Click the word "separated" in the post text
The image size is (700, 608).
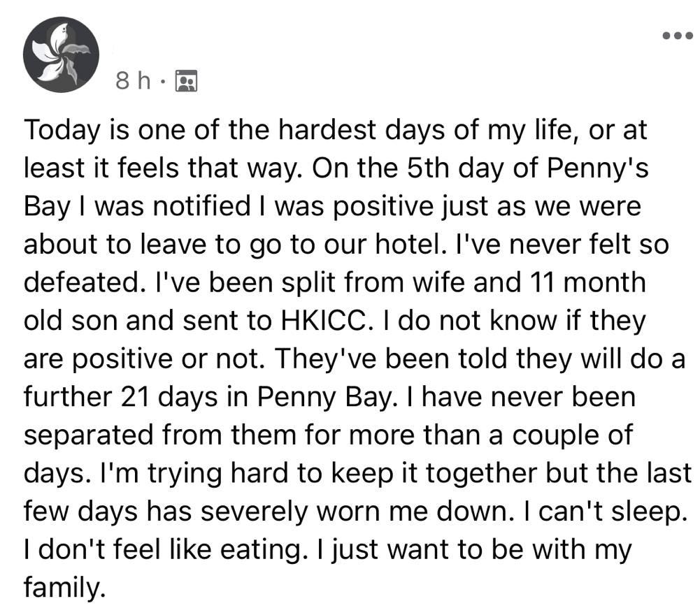88,435
